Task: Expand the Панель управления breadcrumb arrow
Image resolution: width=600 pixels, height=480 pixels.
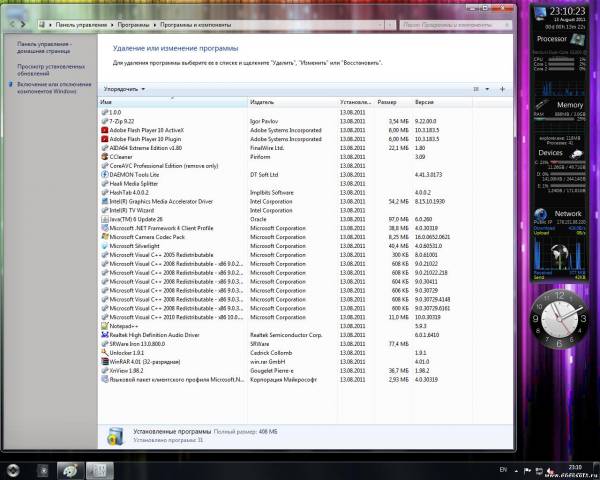Action: (x=112, y=25)
